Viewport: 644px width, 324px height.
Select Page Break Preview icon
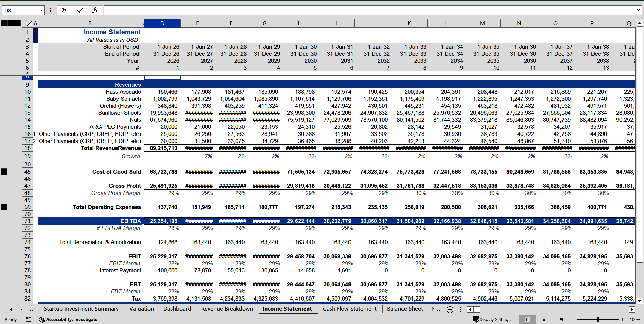coord(560,319)
